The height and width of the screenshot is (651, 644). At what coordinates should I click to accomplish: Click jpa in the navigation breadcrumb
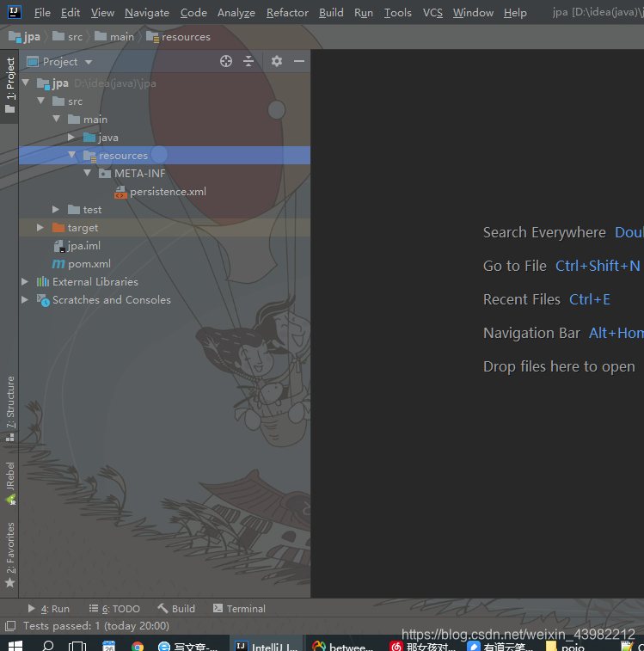24,37
